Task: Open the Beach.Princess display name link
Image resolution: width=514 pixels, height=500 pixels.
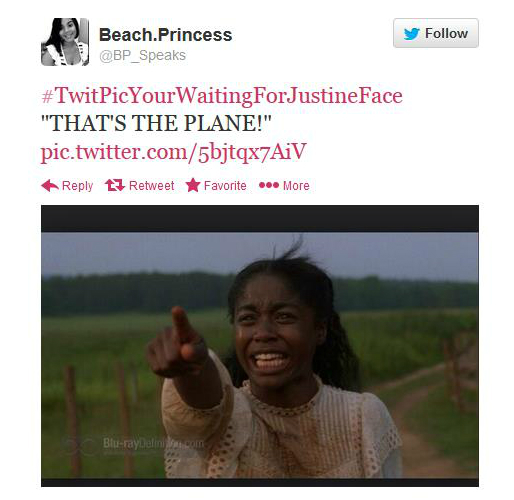Action: [165, 35]
